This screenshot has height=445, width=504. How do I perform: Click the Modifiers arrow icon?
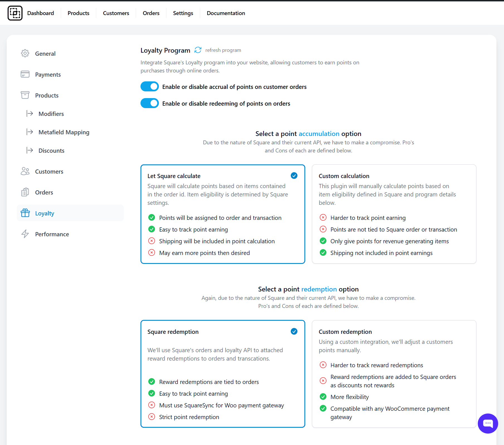(30, 114)
